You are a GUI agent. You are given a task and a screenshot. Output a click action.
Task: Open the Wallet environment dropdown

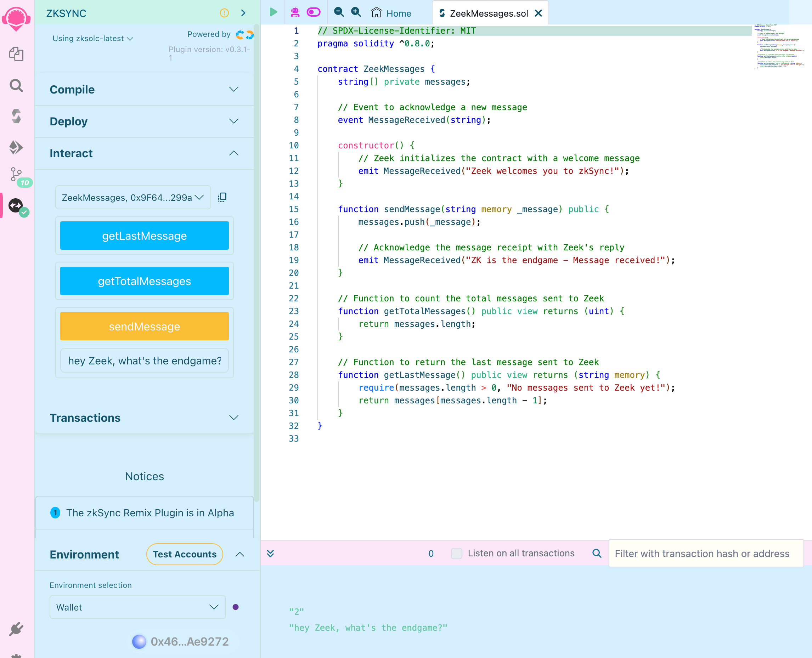tap(137, 607)
